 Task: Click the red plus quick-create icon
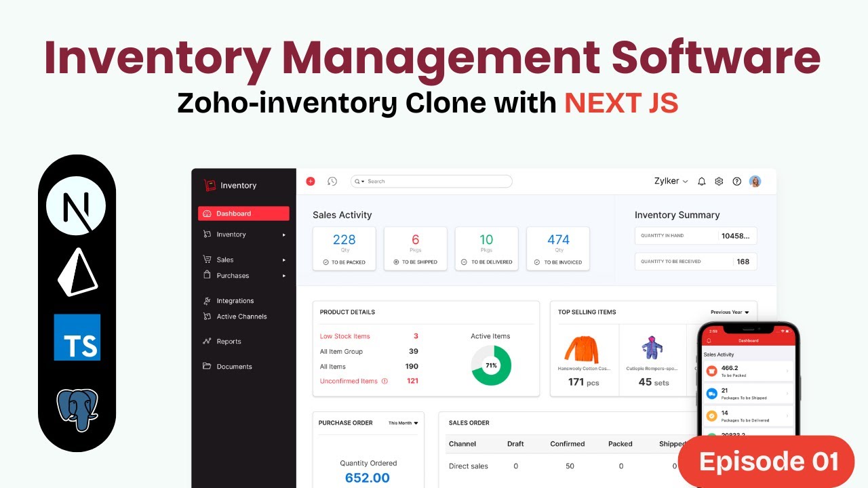click(311, 181)
